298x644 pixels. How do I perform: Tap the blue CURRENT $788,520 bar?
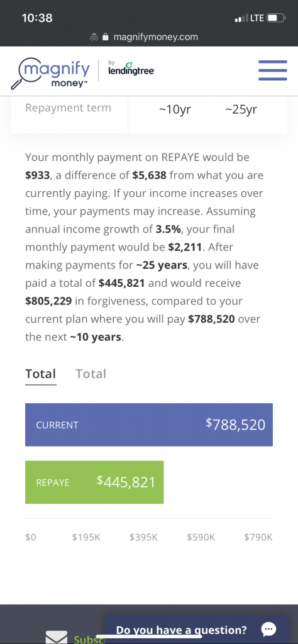click(149, 425)
